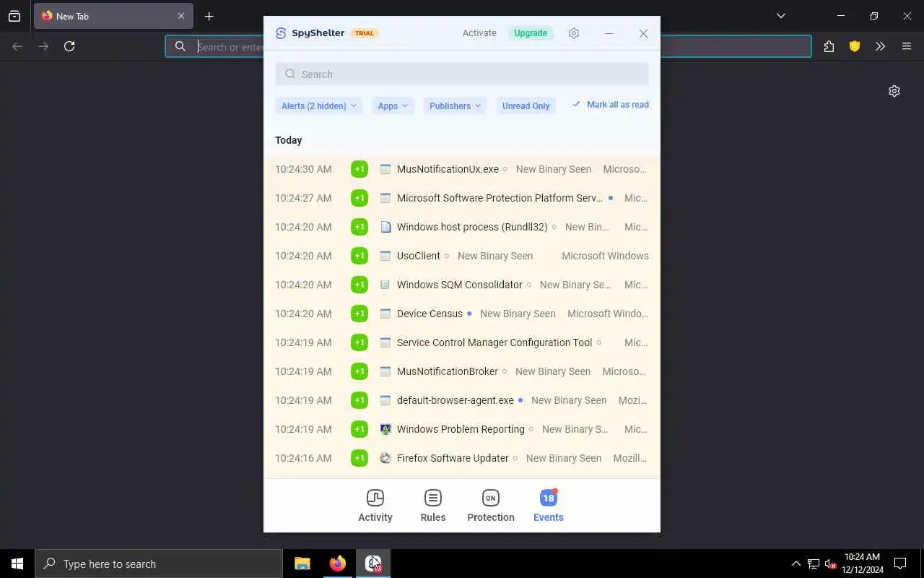Screen dimensions: 924x578
Task: Click the +1 badge for default-browser-agent.exe
Action: coord(359,400)
